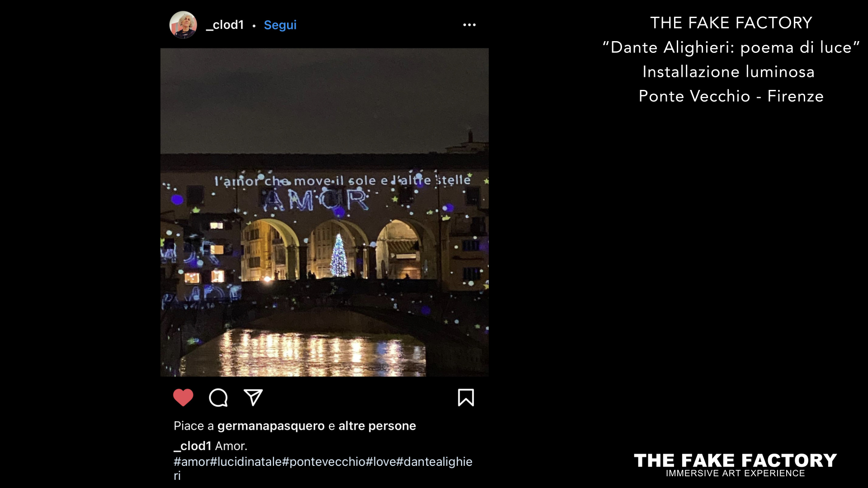Open the _clod1 username in the post header
Screen dimensions: 868x488
(x=225, y=25)
